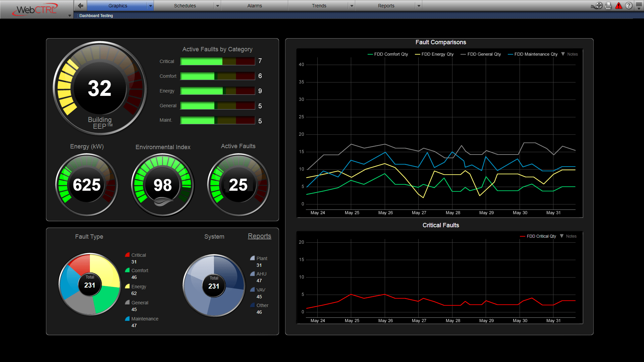Expand the Schedules dropdown menu
The width and height of the screenshot is (644, 362).
point(217,5)
